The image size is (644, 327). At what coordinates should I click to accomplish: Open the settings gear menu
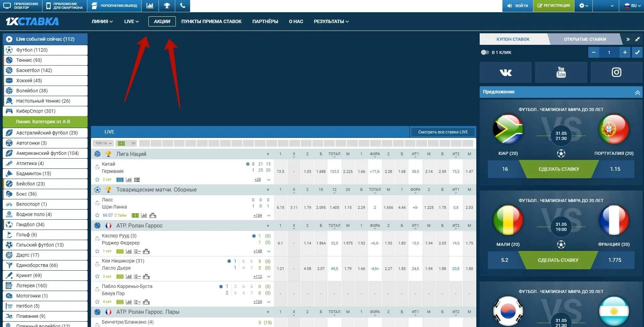click(x=583, y=6)
